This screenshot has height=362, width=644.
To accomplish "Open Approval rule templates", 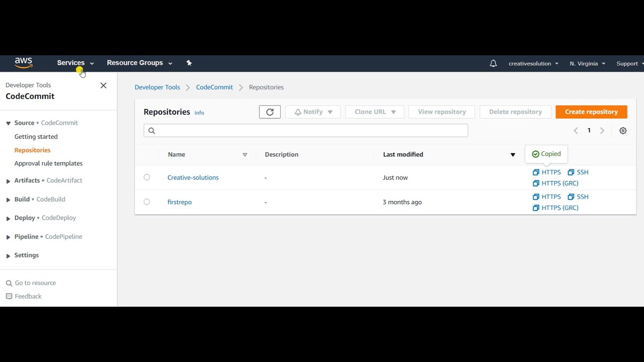I will (49, 163).
